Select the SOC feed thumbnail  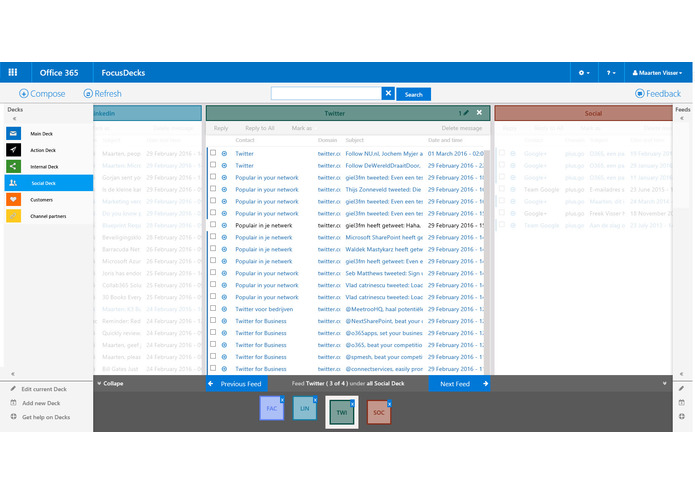pos(379,412)
